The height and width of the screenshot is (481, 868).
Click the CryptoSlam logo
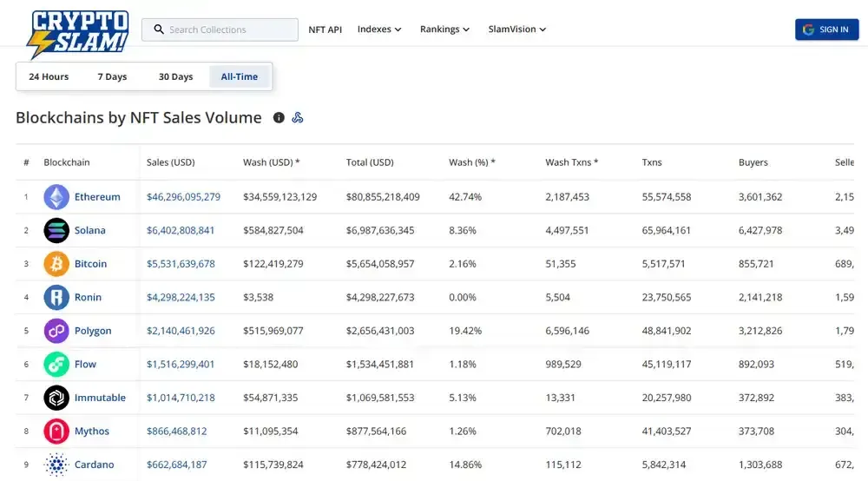77,35
